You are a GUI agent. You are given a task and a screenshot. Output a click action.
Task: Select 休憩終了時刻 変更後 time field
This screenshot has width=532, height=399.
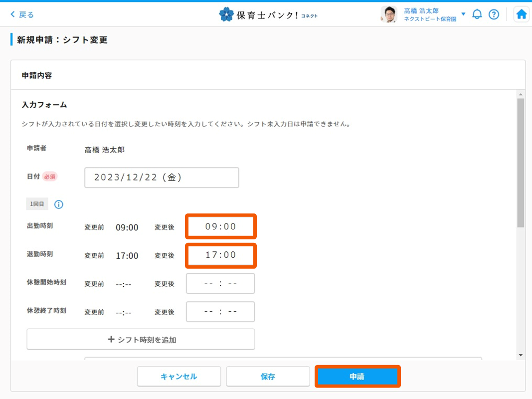click(x=220, y=312)
